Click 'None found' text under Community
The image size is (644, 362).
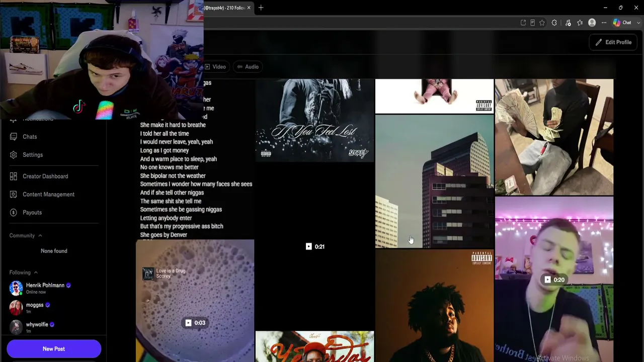point(54,251)
